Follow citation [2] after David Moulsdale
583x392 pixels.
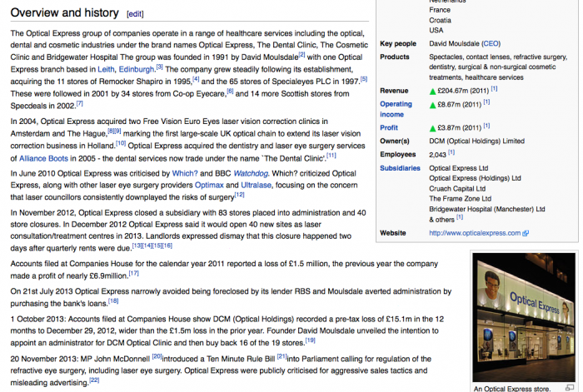pos(301,55)
